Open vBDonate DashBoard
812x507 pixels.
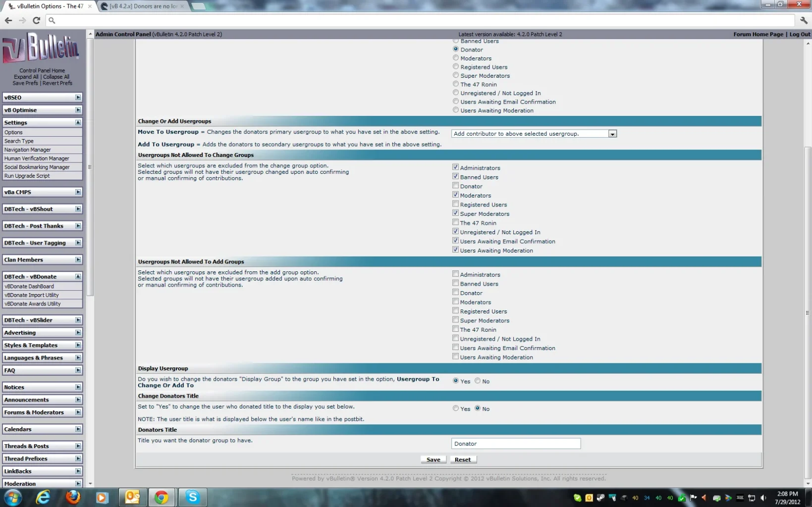42,286
